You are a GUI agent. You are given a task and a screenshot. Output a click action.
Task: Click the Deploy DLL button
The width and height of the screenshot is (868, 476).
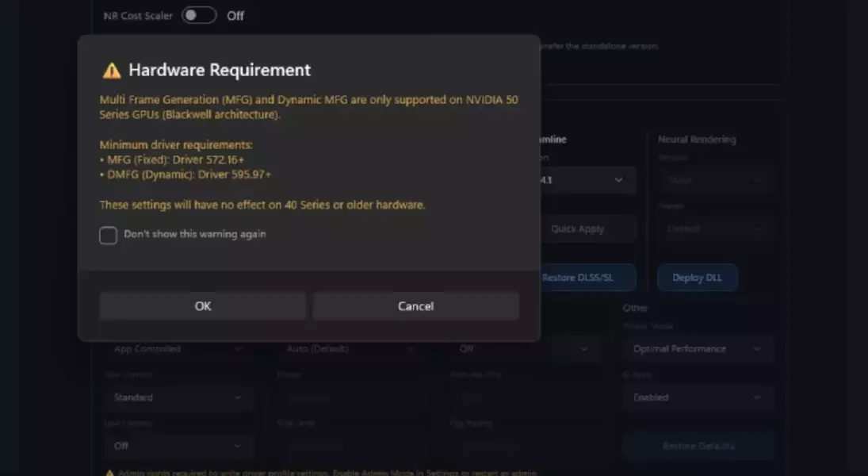tap(697, 278)
